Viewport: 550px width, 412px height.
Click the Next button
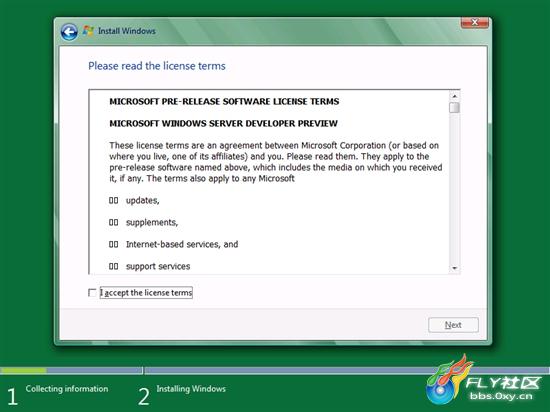click(453, 325)
